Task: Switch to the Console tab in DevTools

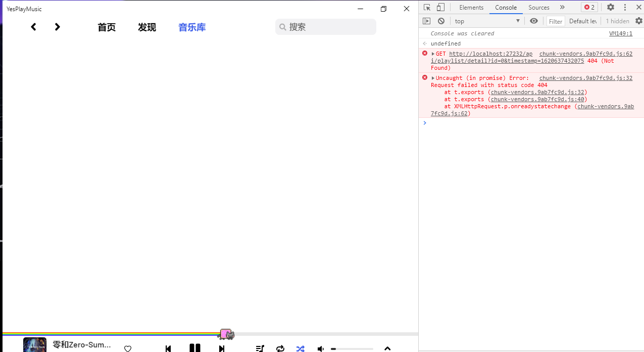Action: point(506,7)
